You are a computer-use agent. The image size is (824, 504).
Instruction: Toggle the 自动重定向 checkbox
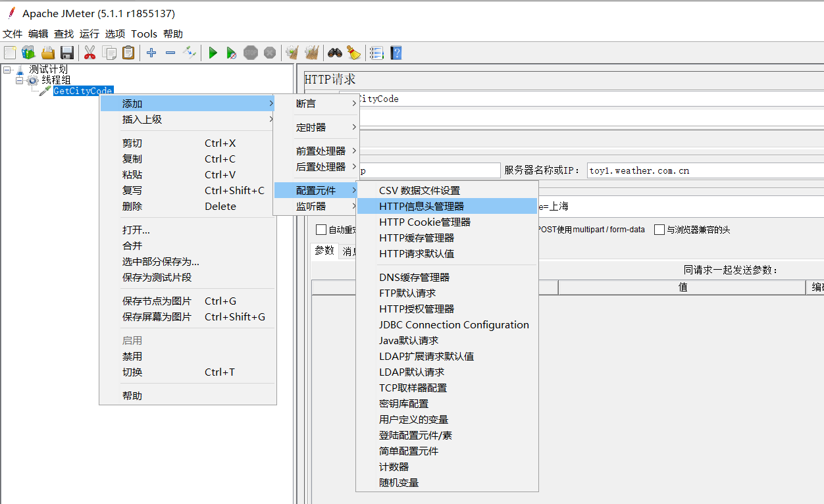pos(321,230)
